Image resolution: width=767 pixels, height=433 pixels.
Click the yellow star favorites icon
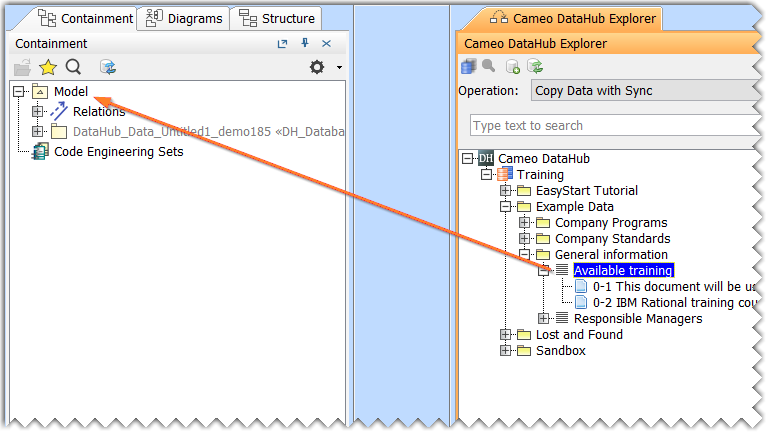click(x=48, y=67)
